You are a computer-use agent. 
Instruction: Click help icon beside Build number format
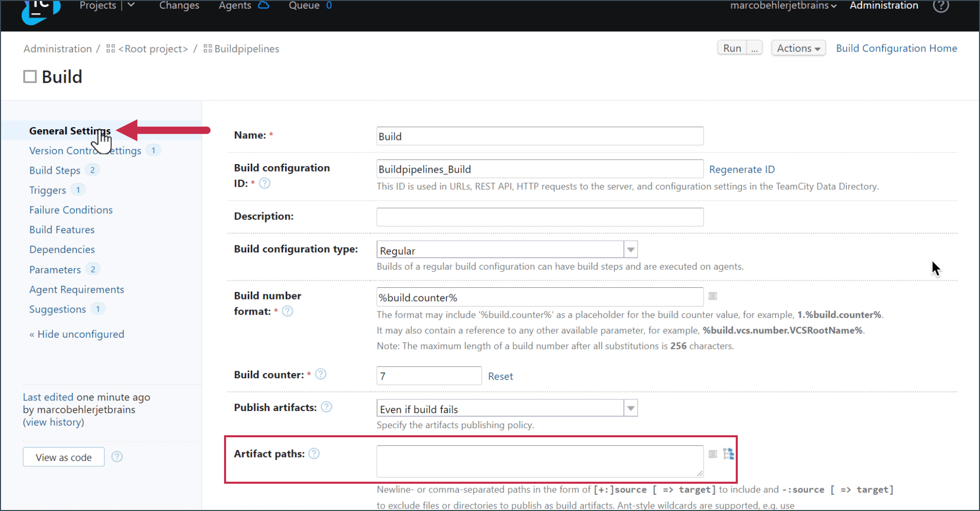[x=288, y=311]
